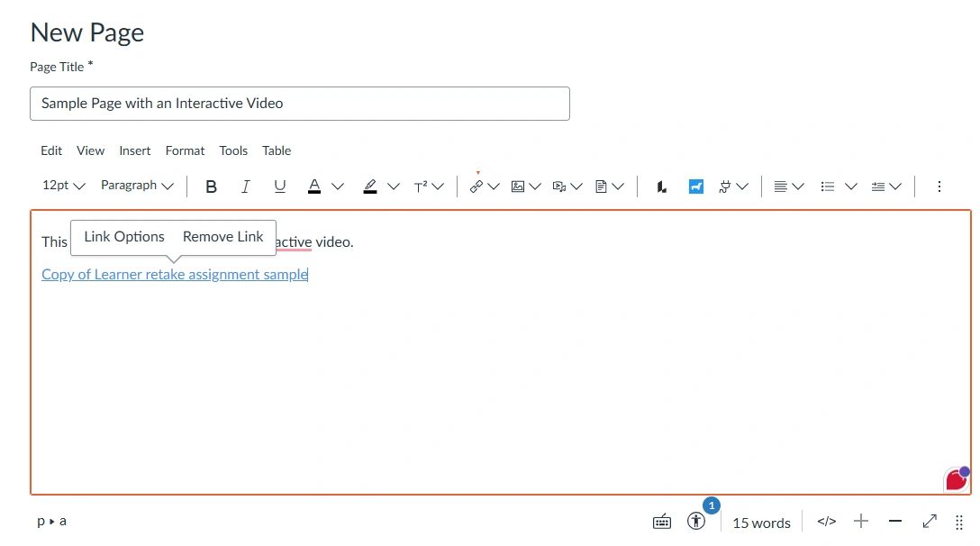The width and height of the screenshot is (980, 546).
Task: Open the Edit menu
Action: click(51, 150)
